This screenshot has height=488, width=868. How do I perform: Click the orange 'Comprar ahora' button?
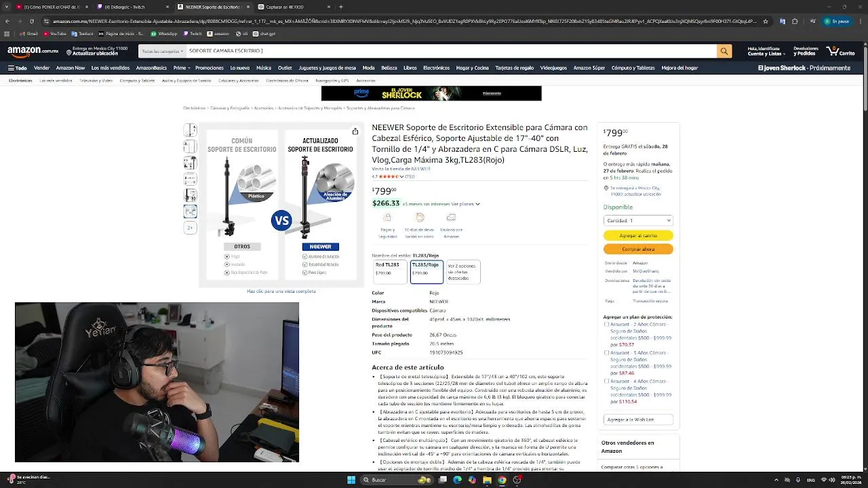[x=638, y=249]
